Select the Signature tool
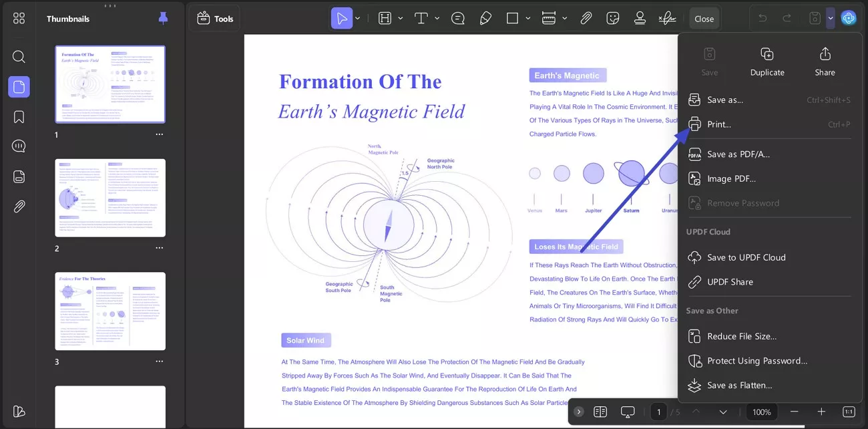868x429 pixels. [668, 18]
